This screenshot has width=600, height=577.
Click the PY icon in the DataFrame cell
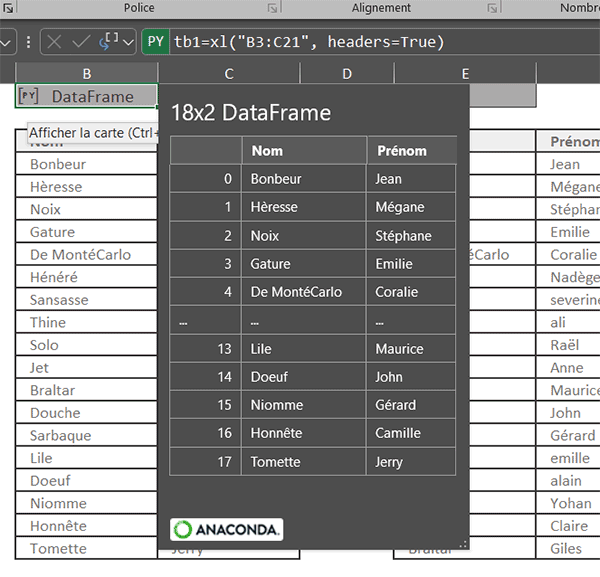click(28, 96)
